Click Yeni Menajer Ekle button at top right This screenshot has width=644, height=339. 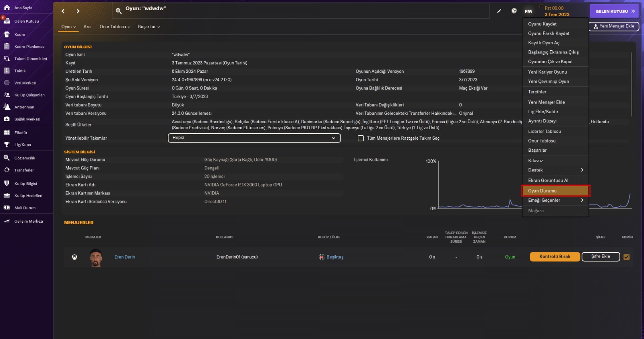coord(614,27)
